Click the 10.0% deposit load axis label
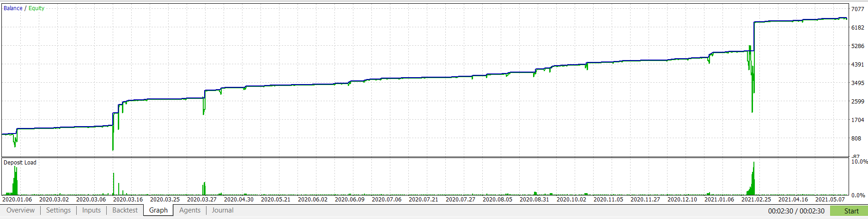 [859, 162]
